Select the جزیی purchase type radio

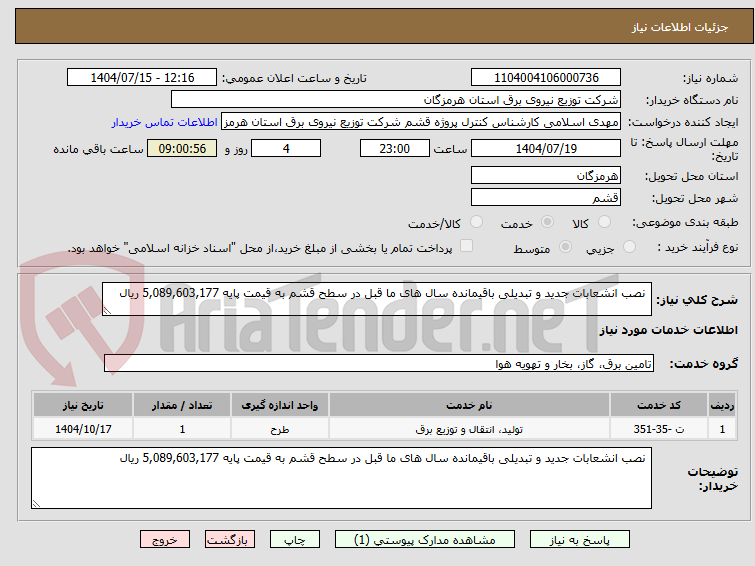(x=629, y=247)
